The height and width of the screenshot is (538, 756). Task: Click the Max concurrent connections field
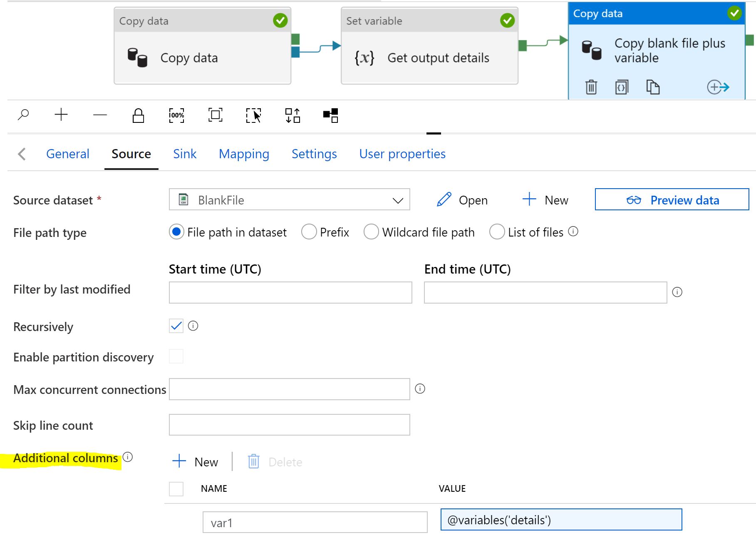pos(289,389)
